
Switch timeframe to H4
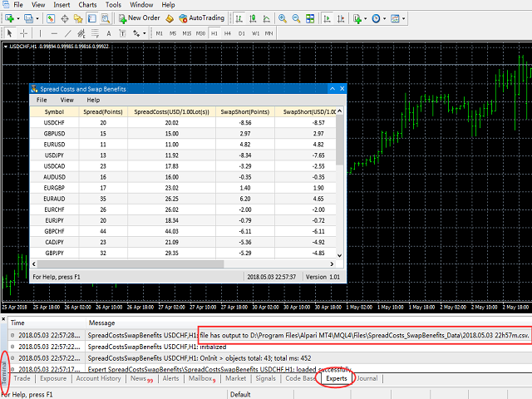227,33
